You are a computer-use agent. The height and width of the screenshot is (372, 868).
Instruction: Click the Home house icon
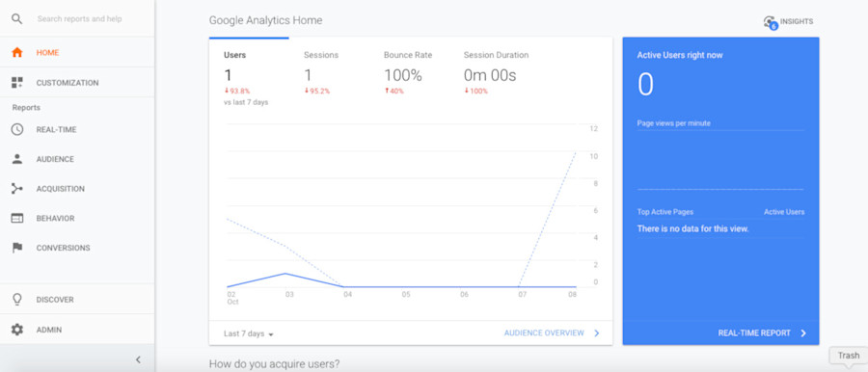(17, 53)
